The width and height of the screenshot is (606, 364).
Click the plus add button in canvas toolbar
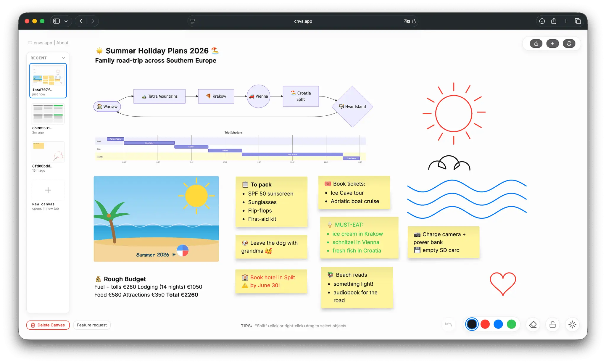pos(552,44)
